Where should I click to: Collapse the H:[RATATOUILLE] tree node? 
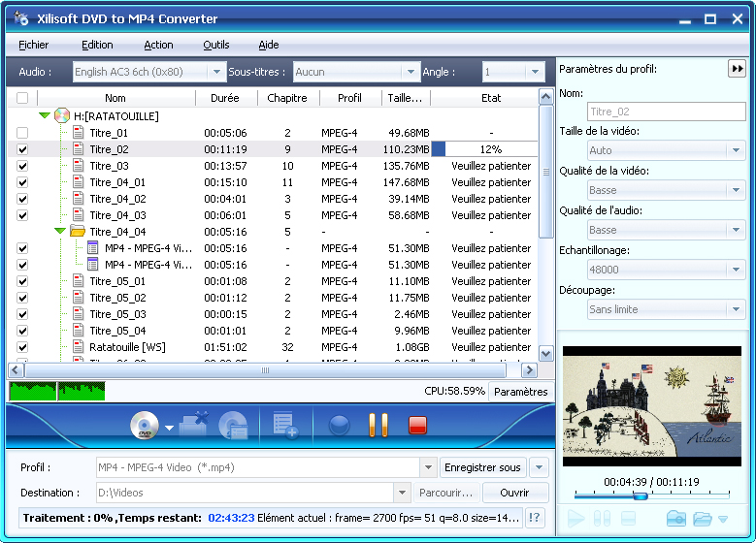(x=45, y=115)
